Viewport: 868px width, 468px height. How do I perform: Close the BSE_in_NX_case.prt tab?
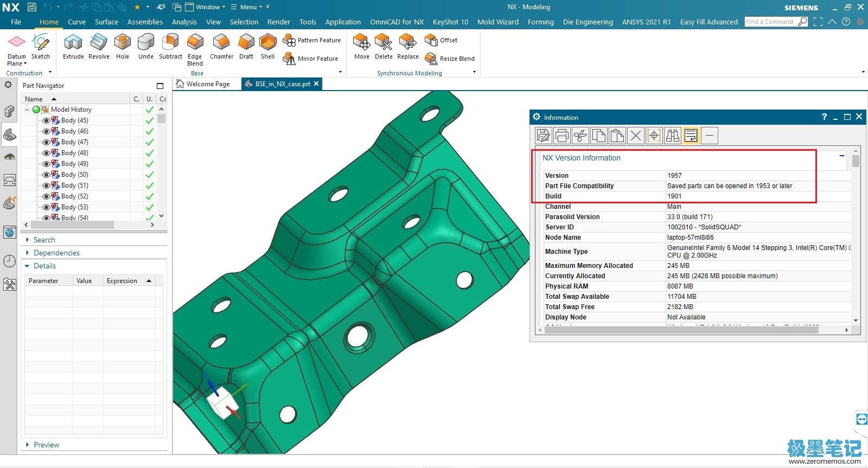[316, 84]
